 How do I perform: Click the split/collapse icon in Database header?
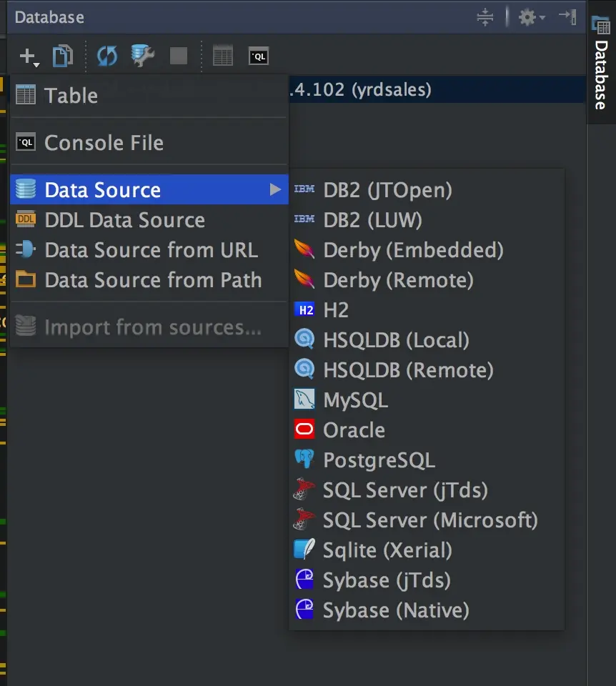click(485, 17)
